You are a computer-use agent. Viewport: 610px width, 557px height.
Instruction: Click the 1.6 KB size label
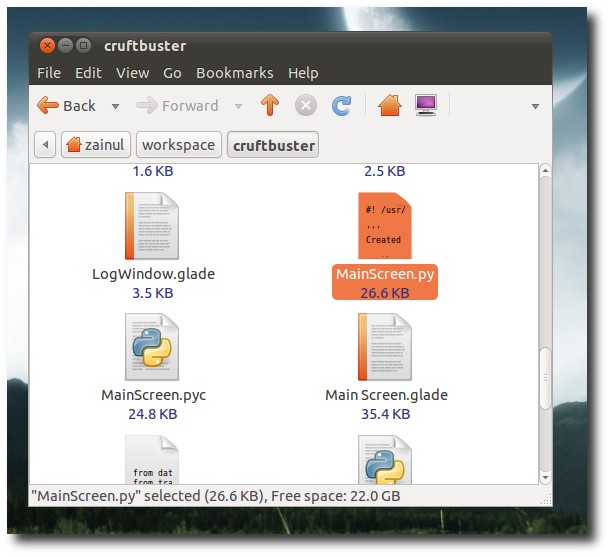click(153, 171)
